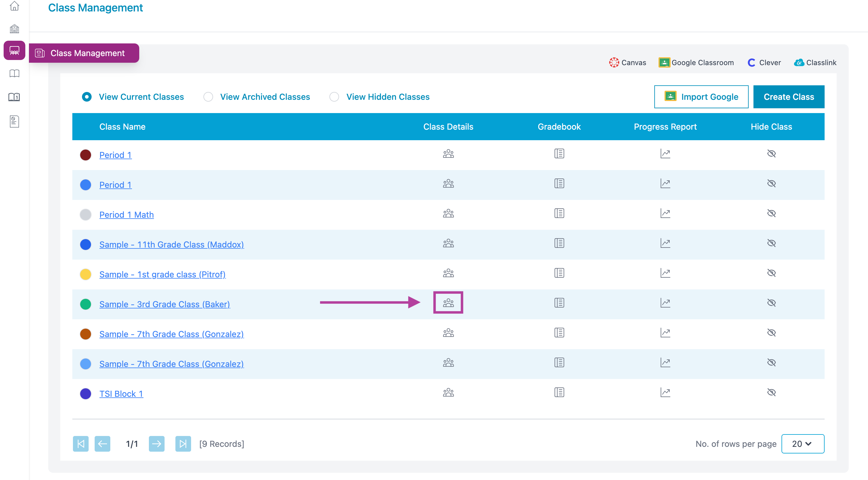Click the Class Management page title
Viewport: 868px width, 480px height.
pos(95,8)
